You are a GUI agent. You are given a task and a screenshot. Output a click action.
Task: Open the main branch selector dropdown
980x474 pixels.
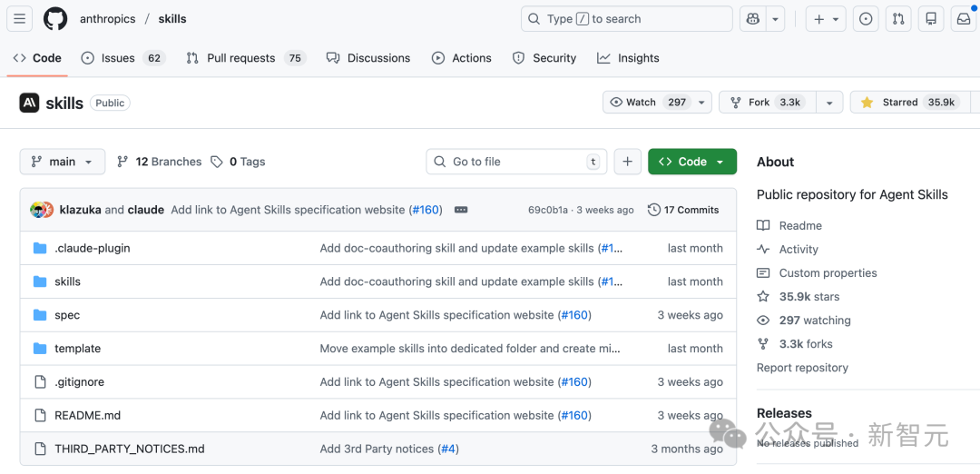(63, 162)
